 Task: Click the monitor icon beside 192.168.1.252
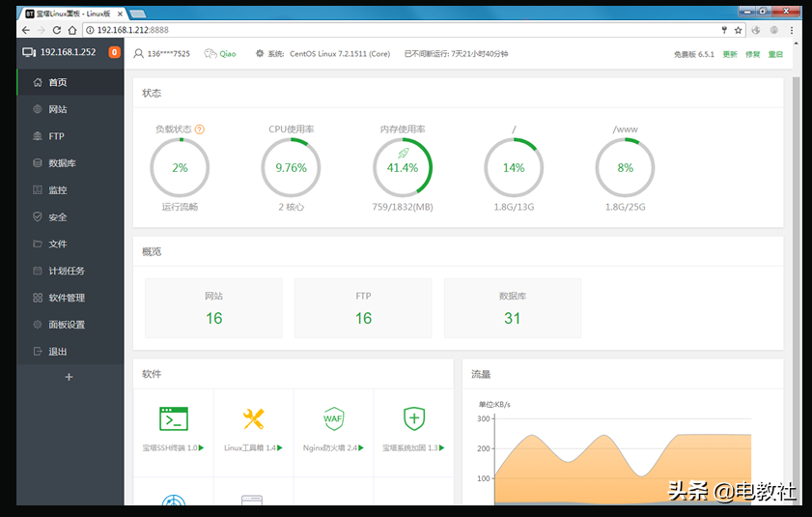coord(29,52)
